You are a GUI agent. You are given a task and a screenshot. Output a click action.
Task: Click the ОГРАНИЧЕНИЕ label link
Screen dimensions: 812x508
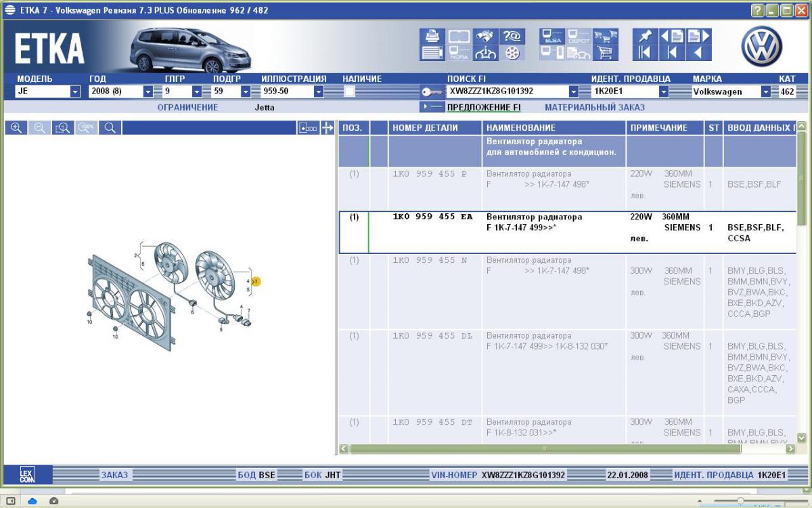click(x=187, y=107)
